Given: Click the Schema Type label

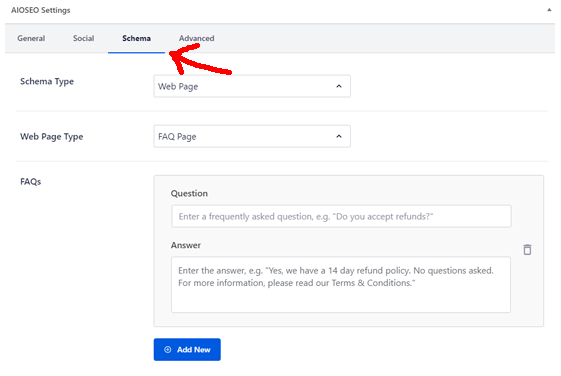Looking at the screenshot, I should 47,82.
